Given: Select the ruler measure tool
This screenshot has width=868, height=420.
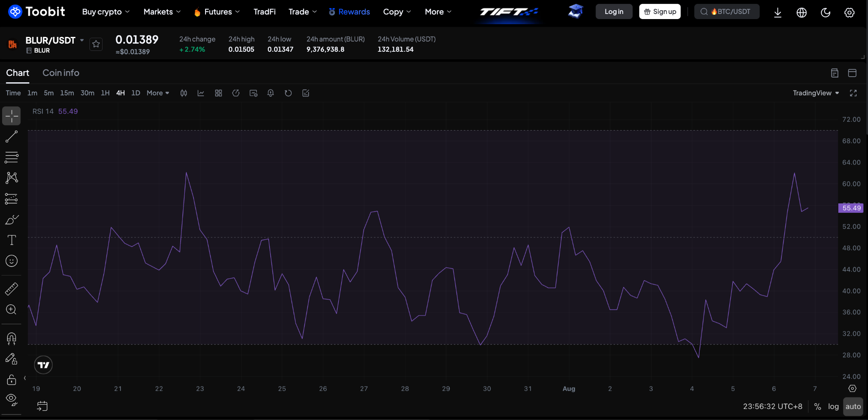Looking at the screenshot, I should (x=11, y=289).
